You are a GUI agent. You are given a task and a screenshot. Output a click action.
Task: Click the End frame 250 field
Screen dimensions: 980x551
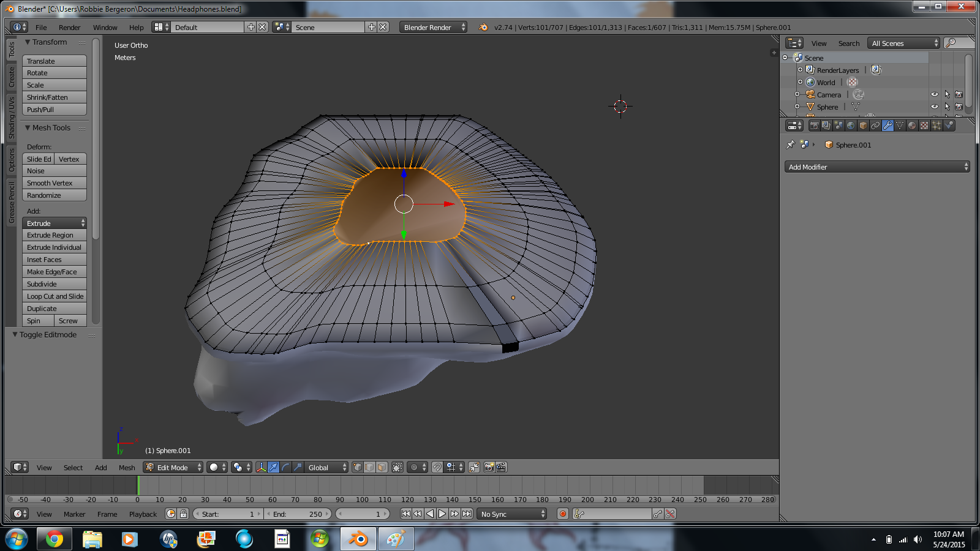click(x=298, y=514)
